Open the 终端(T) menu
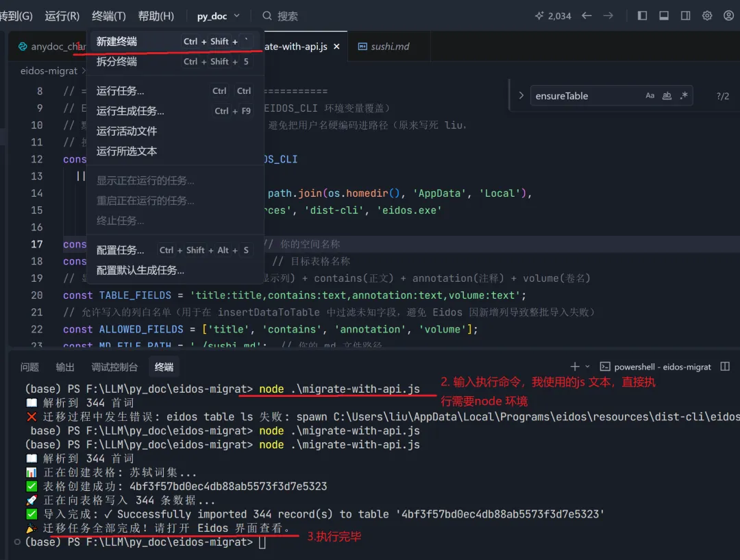 pyautogui.click(x=108, y=16)
